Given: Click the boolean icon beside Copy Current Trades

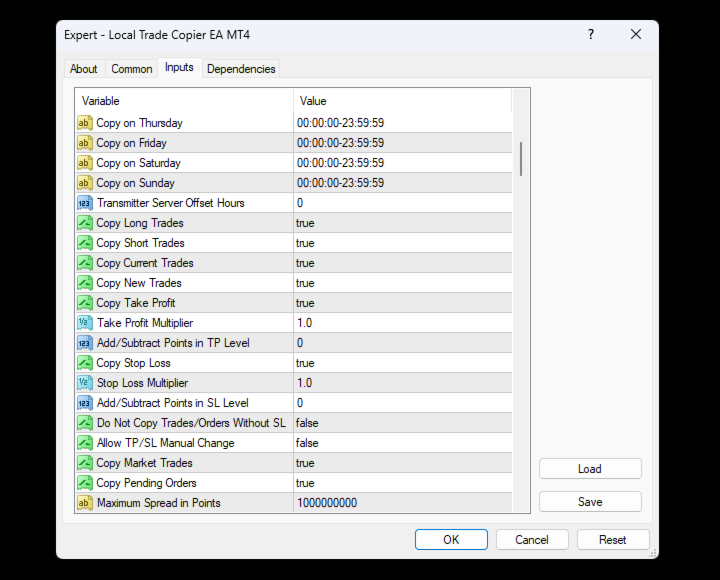Looking at the screenshot, I should (x=85, y=263).
